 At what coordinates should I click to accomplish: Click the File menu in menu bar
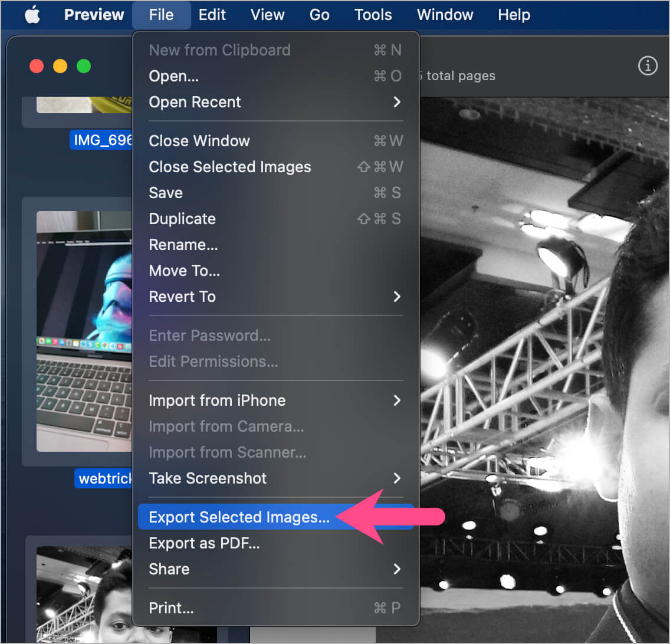[161, 15]
